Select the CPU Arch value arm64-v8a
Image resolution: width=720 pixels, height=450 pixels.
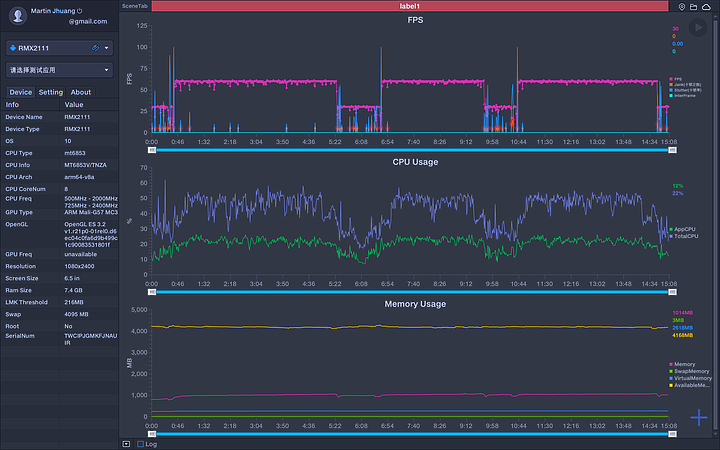(79, 177)
